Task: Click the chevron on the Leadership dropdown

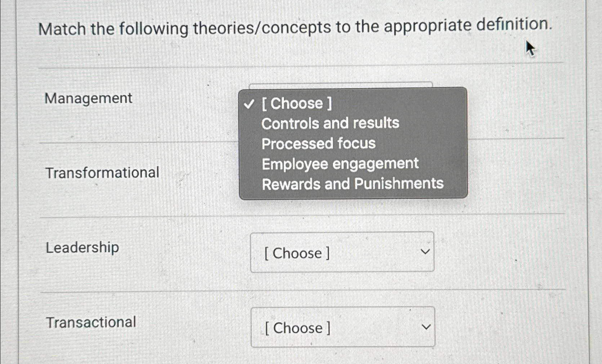Action: [x=426, y=252]
